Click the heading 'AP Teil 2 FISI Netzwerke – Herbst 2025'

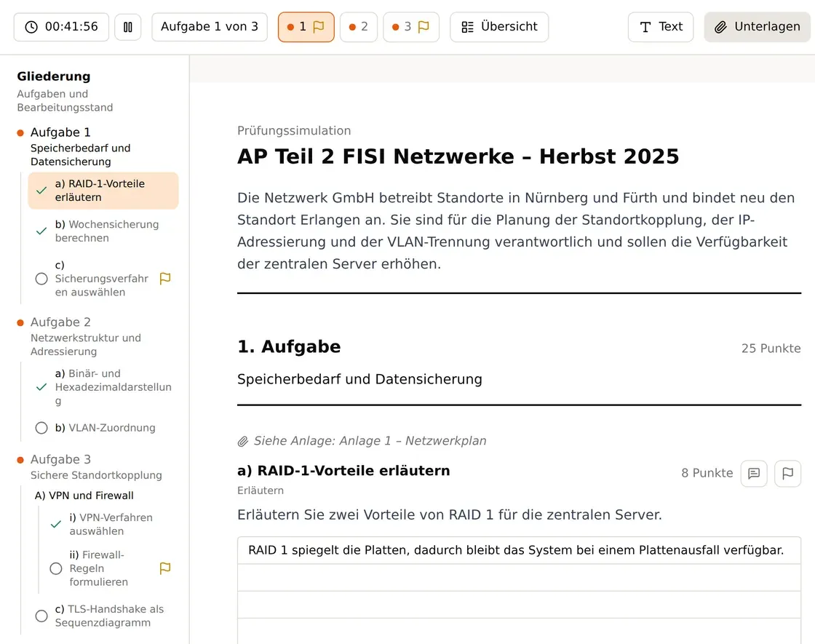click(x=458, y=156)
